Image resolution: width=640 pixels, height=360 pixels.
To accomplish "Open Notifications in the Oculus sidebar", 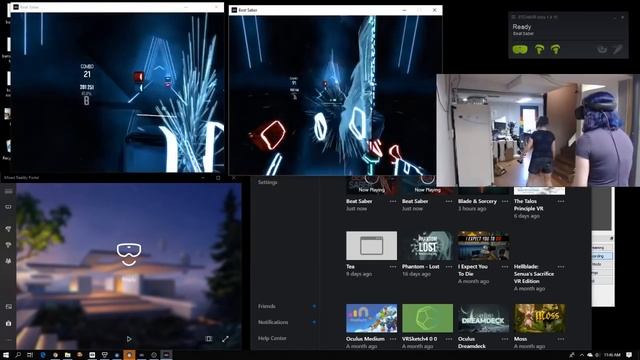I will point(273,322).
